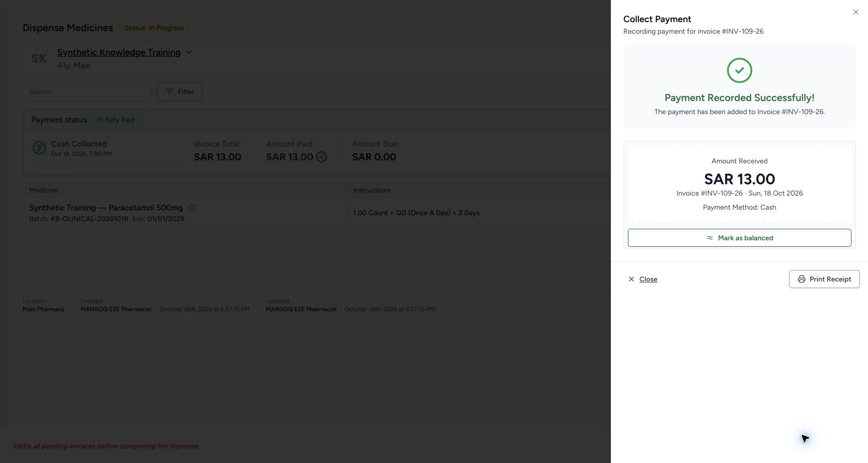Click the Fully Paid status badge

(x=116, y=120)
